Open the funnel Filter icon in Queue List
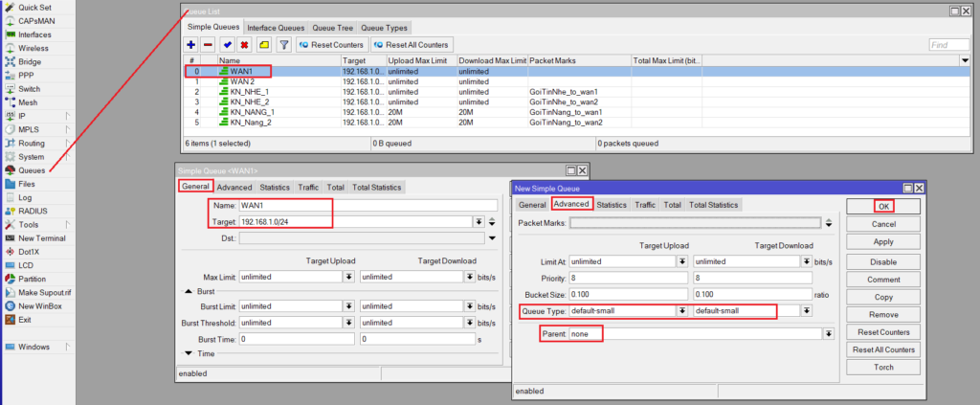The width and height of the screenshot is (980, 405). click(x=283, y=45)
